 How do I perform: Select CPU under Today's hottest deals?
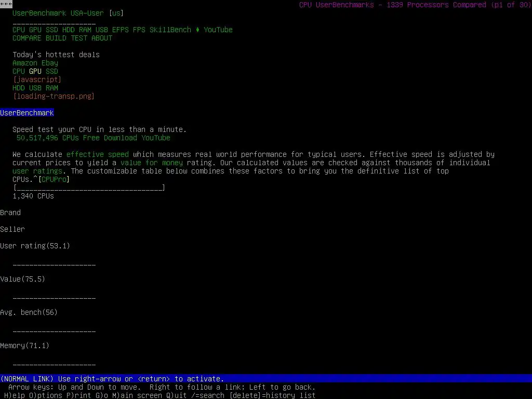click(19, 71)
